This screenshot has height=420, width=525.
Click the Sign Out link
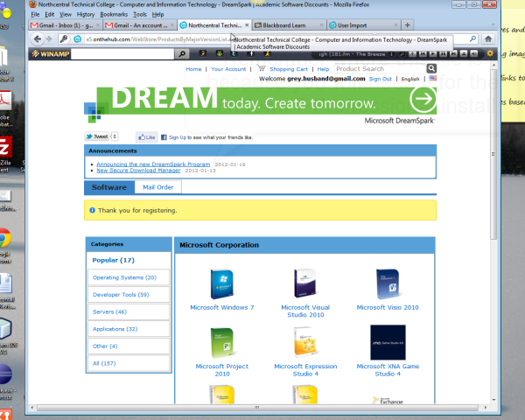[x=380, y=79]
